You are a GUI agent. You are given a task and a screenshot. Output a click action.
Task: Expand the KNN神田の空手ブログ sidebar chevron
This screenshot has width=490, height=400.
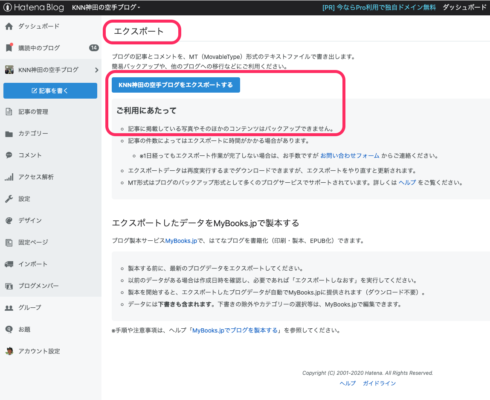click(96, 70)
